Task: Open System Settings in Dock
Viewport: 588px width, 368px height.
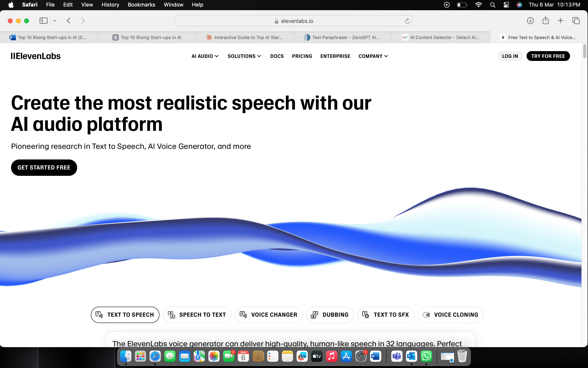Action: click(361, 356)
